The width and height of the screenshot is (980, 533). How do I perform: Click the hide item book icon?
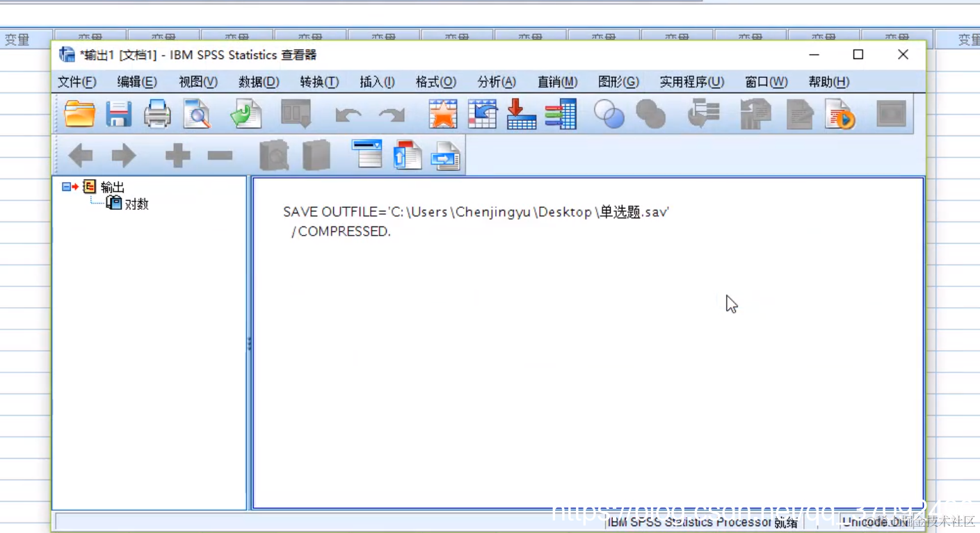pos(316,155)
